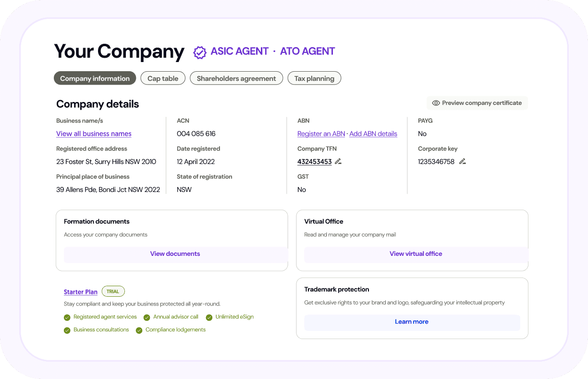The width and height of the screenshot is (588, 379).
Task: Open the Starter Plan link
Action: 81,292
